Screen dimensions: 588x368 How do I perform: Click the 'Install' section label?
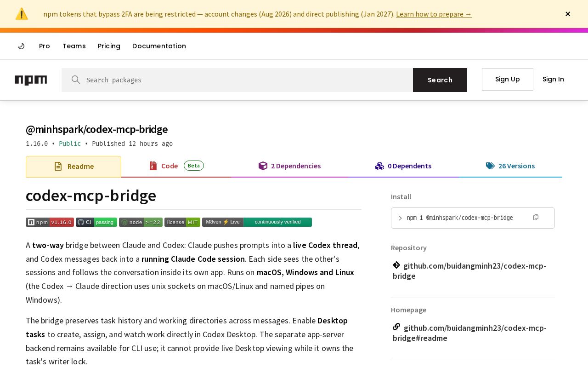point(401,197)
